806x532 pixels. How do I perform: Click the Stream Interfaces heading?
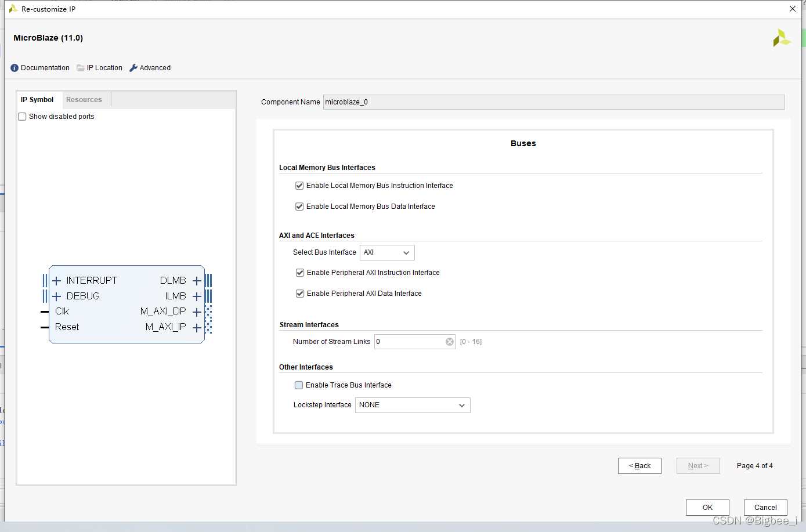[x=309, y=325]
